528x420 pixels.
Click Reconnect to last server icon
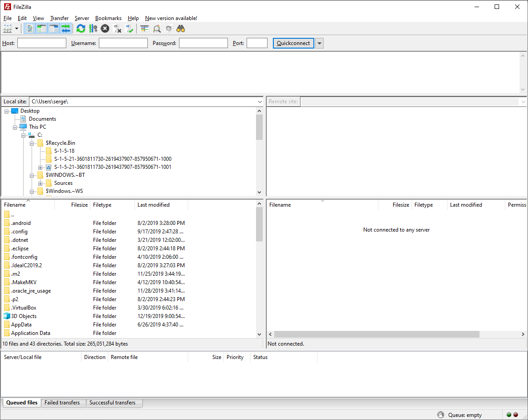[129, 29]
